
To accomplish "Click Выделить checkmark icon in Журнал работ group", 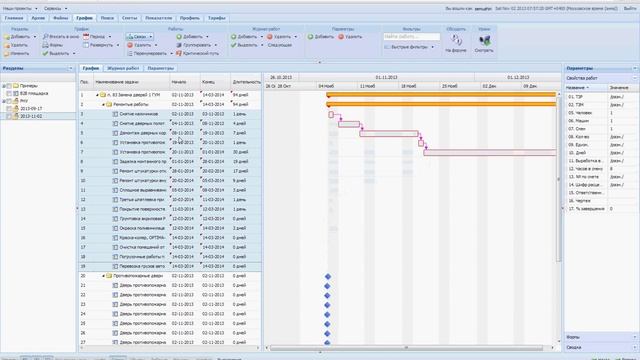I will 233,45.
